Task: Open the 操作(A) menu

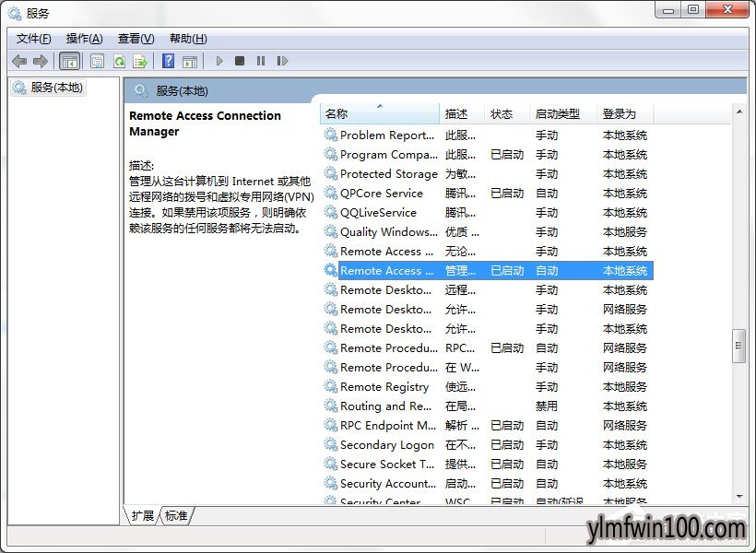Action: (84, 38)
